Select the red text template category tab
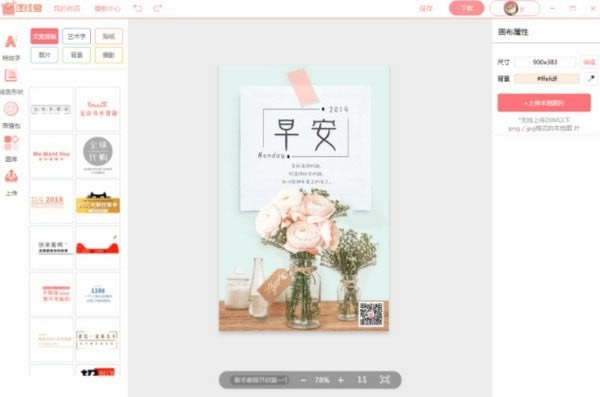 tap(44, 36)
